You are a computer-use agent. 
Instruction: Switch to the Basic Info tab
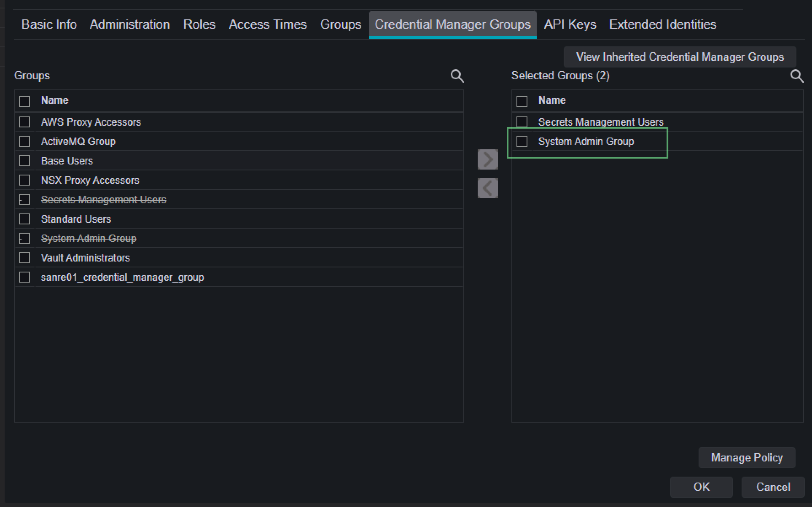click(49, 24)
